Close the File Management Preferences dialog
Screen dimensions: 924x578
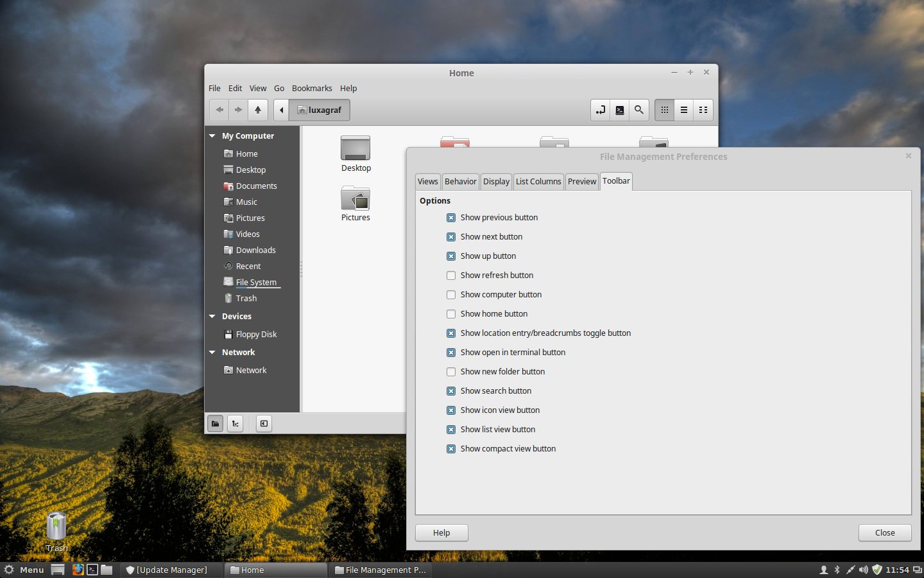(x=885, y=532)
